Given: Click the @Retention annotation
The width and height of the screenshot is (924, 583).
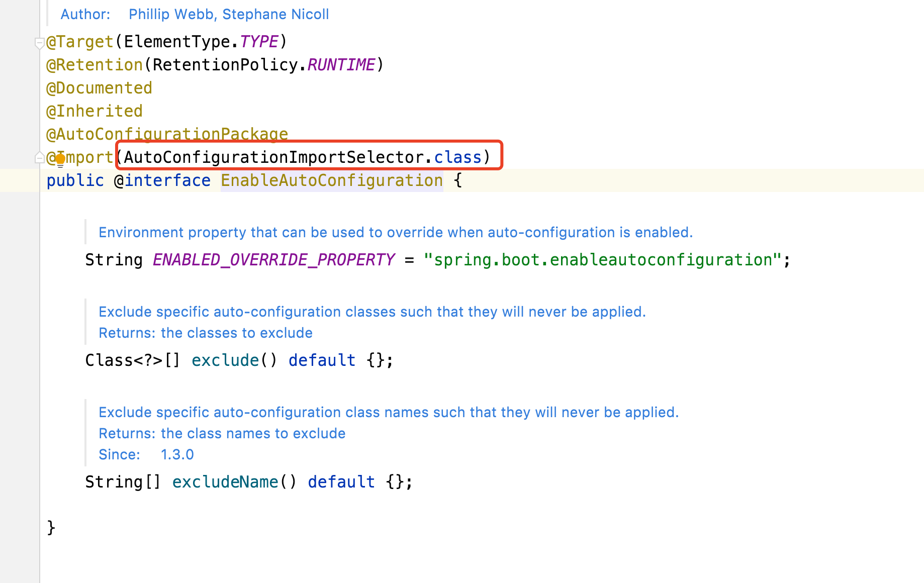Looking at the screenshot, I should (x=95, y=65).
